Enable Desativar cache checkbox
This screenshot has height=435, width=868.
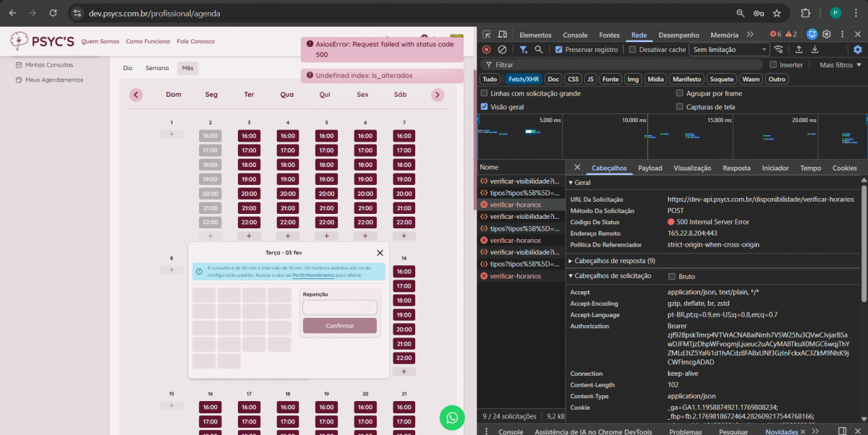click(x=633, y=50)
